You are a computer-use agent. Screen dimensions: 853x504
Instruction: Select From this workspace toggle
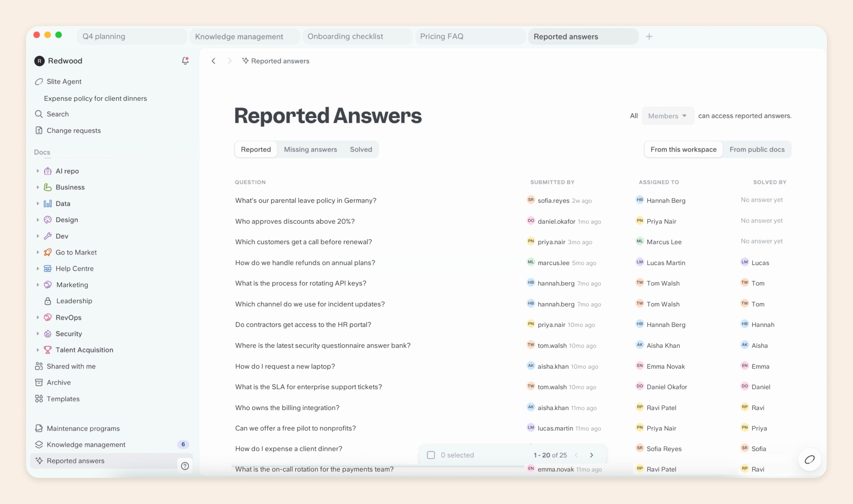[x=684, y=149]
